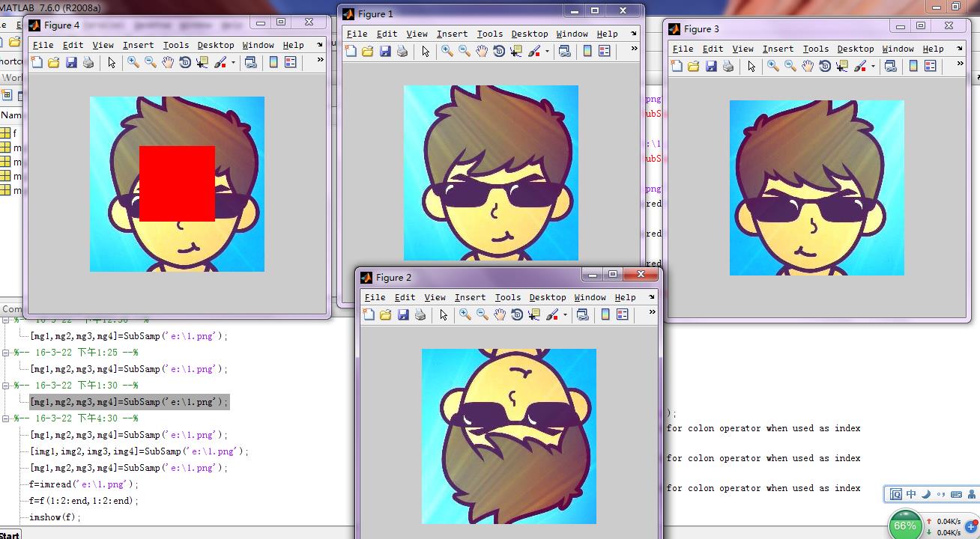
Task: Dock Figure 1 using menu bar arrow
Action: (x=634, y=33)
